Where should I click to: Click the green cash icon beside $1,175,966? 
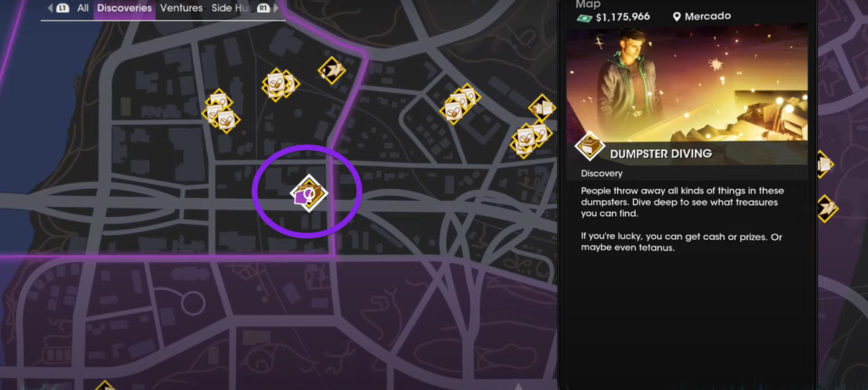coord(585,18)
